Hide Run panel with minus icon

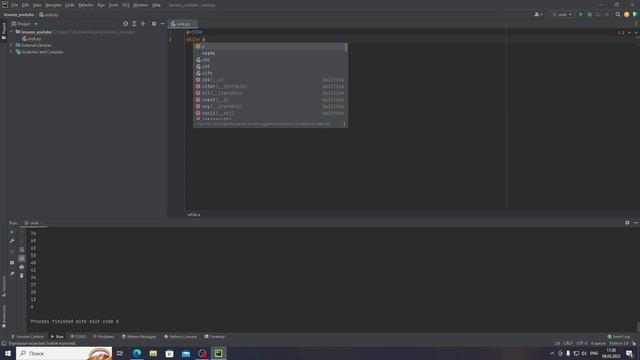[x=636, y=223]
